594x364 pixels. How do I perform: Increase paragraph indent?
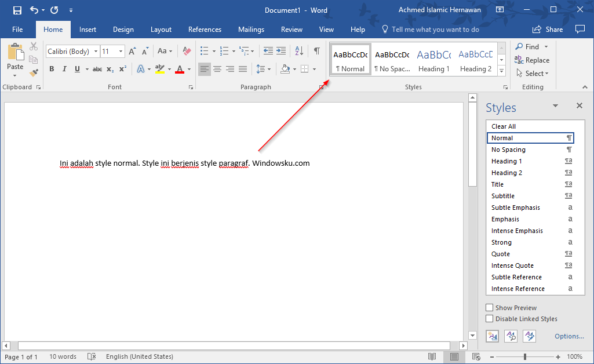tap(281, 51)
